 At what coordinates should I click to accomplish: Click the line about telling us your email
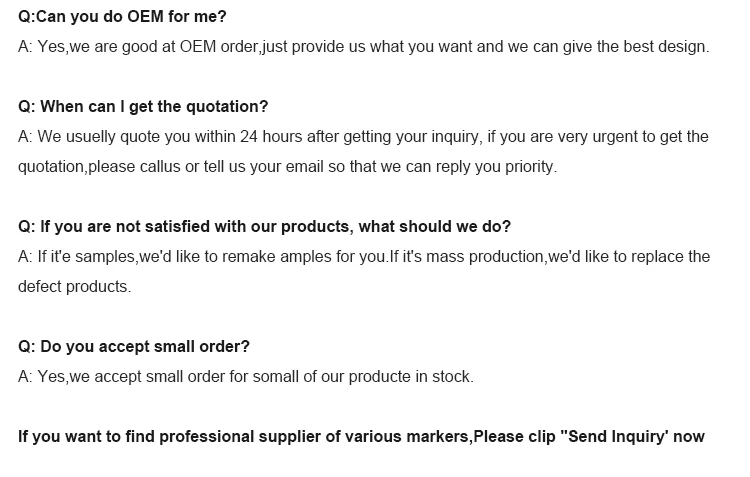[x=287, y=167]
